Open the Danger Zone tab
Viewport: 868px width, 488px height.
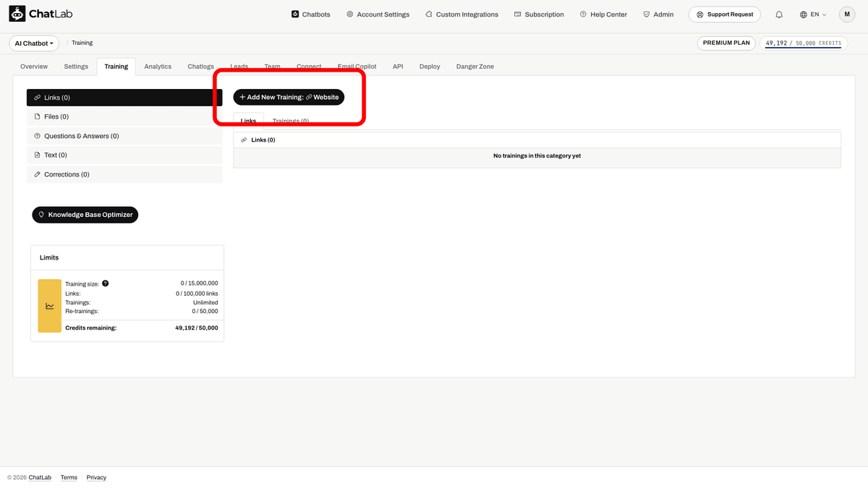[x=475, y=67]
